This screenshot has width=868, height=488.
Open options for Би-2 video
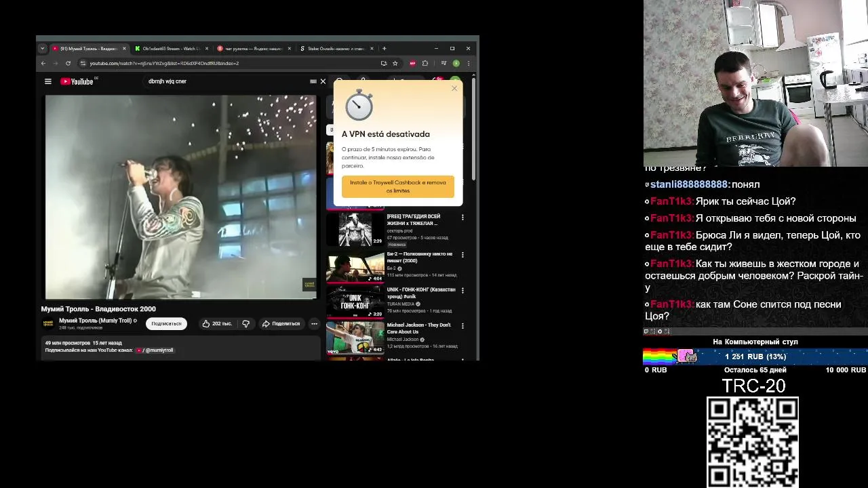click(x=462, y=255)
